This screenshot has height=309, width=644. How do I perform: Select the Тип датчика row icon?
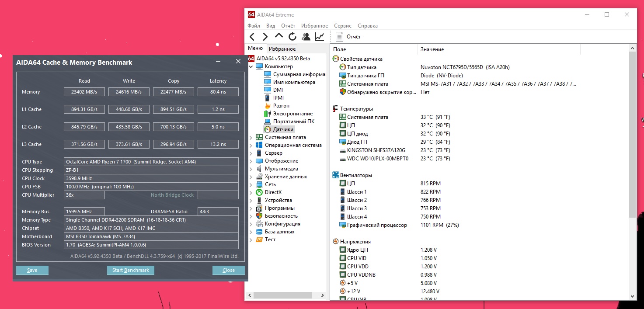tap(343, 67)
